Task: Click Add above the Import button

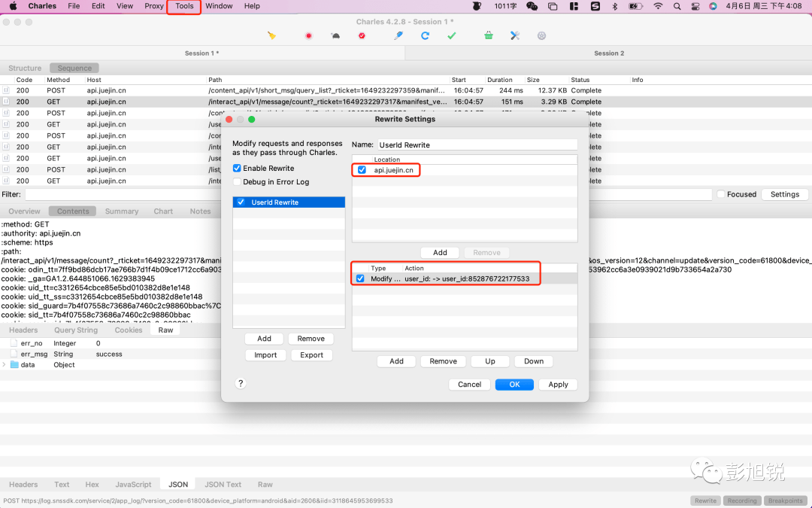Action: click(x=264, y=339)
